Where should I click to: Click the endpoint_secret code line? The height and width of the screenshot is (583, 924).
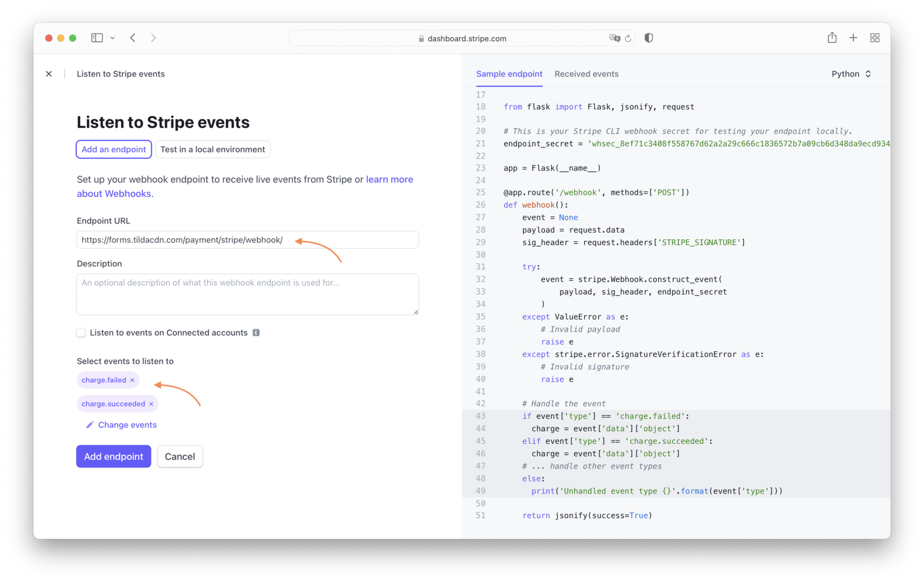point(696,144)
